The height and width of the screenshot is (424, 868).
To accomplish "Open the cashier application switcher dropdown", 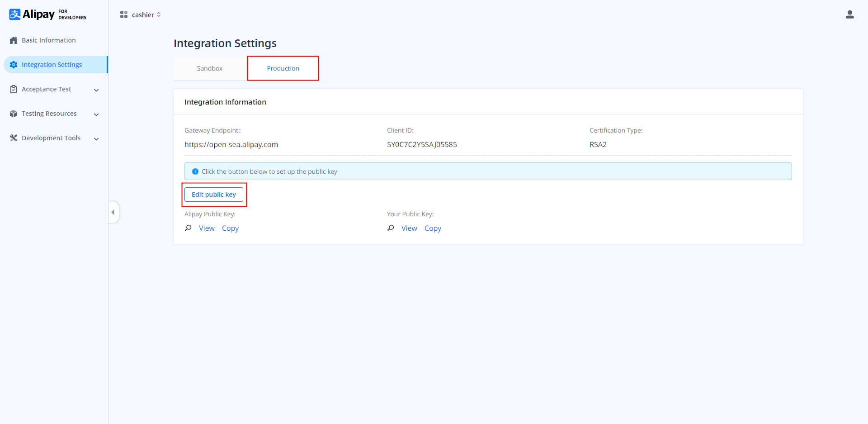I will (x=146, y=15).
